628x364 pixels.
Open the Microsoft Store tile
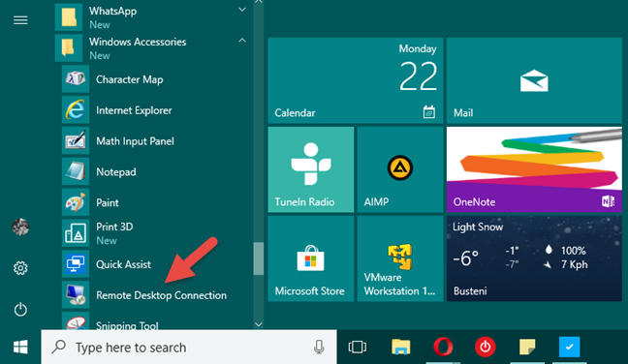311,258
